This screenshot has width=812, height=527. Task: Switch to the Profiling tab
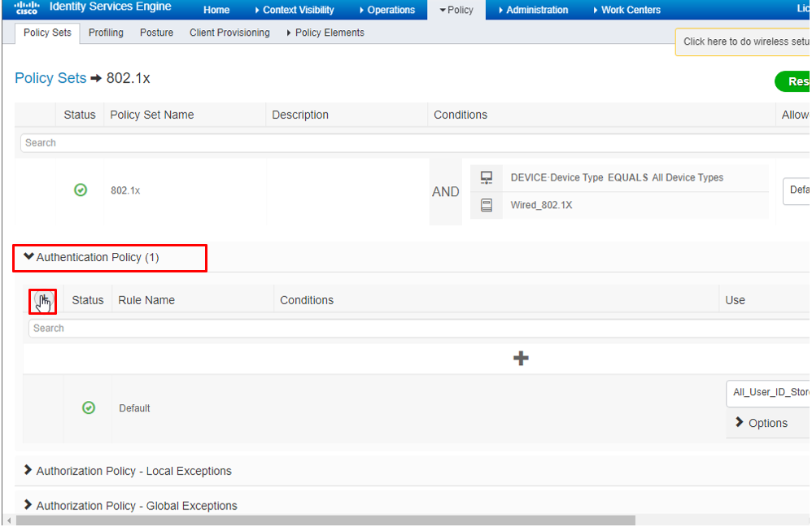click(x=106, y=33)
